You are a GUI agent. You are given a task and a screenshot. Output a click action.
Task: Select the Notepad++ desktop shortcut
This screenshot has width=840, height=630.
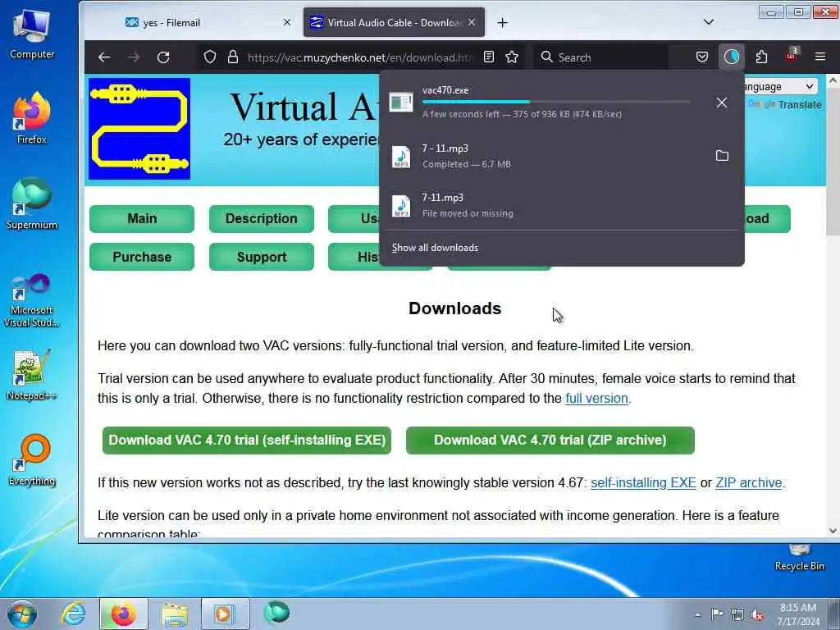32,375
